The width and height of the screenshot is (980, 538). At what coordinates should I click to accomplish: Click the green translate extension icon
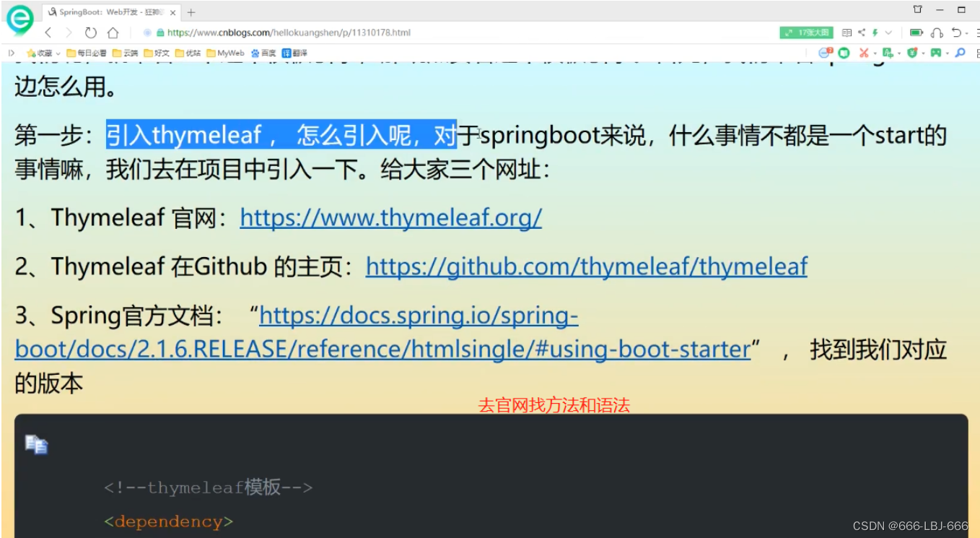pyautogui.click(x=888, y=53)
